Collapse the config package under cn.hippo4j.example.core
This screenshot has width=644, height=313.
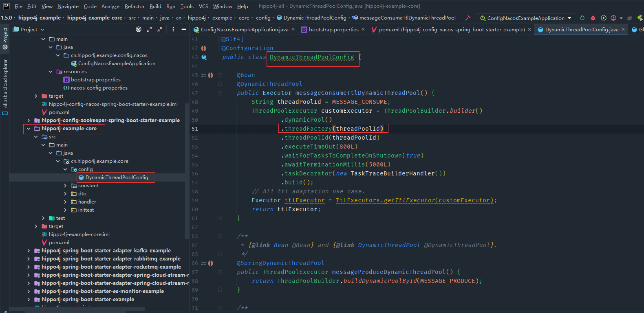[x=65, y=169]
